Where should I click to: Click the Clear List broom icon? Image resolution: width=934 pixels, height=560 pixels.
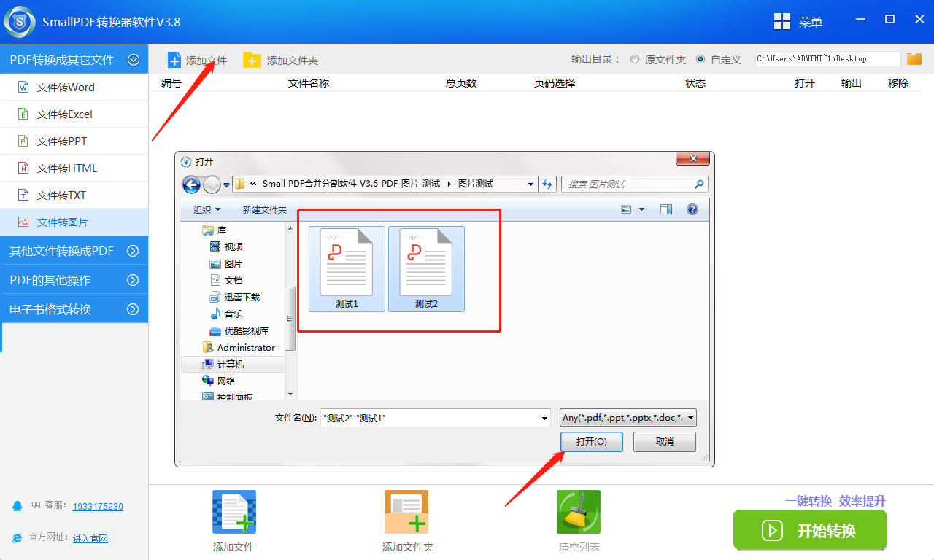579,512
